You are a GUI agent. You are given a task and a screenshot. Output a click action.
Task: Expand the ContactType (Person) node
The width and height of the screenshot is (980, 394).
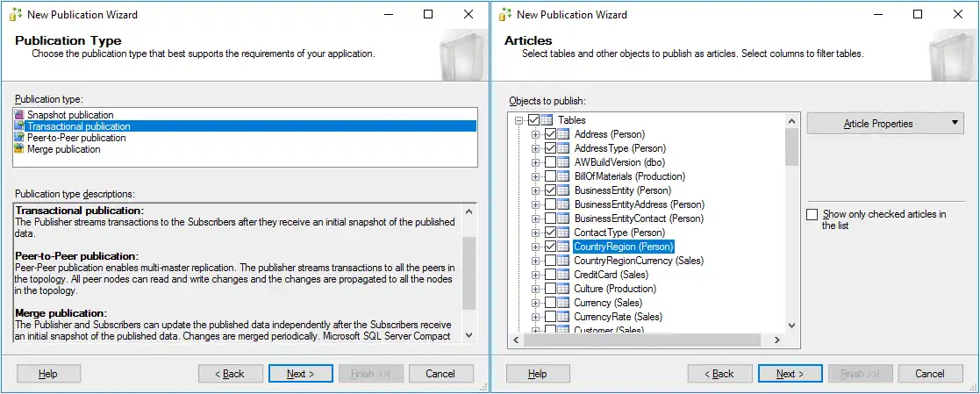[536, 233]
